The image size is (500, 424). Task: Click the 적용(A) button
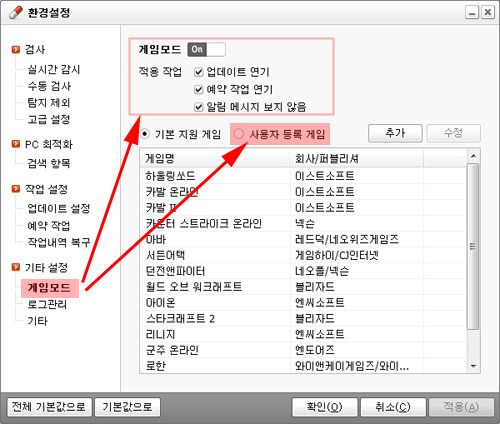click(461, 407)
